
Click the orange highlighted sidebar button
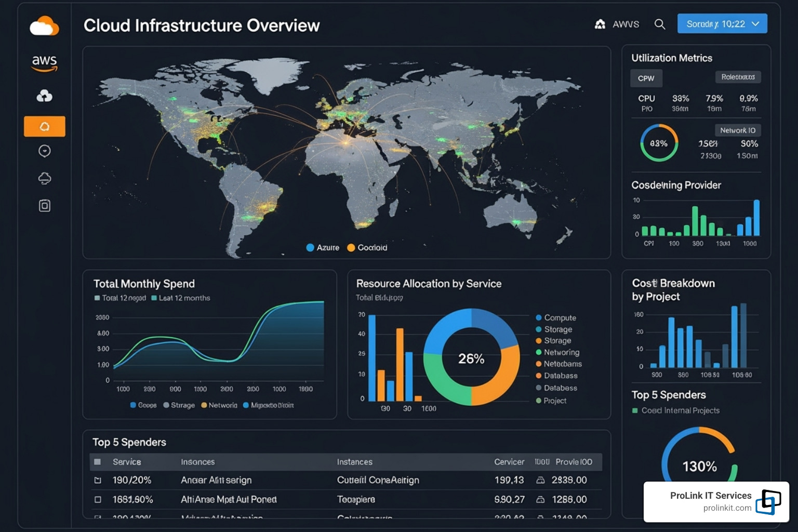coord(45,126)
